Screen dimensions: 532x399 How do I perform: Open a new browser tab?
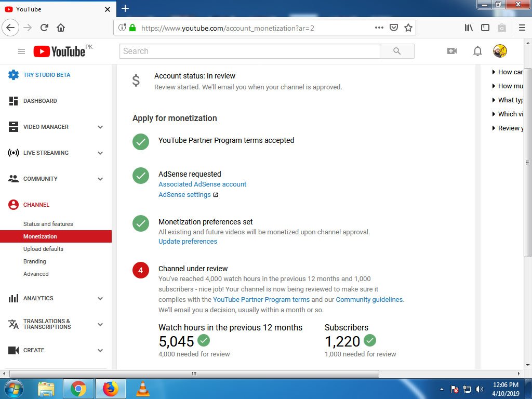point(125,8)
